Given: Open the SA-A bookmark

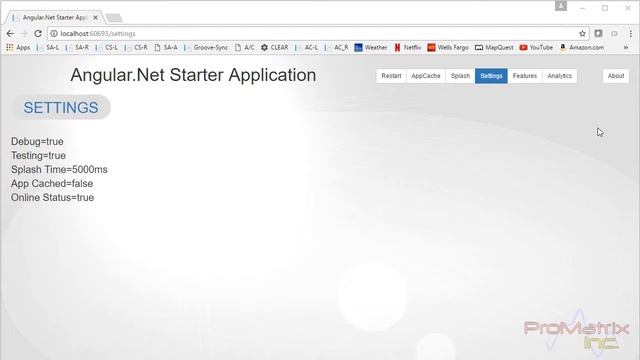Looking at the screenshot, I should click(x=166, y=47).
